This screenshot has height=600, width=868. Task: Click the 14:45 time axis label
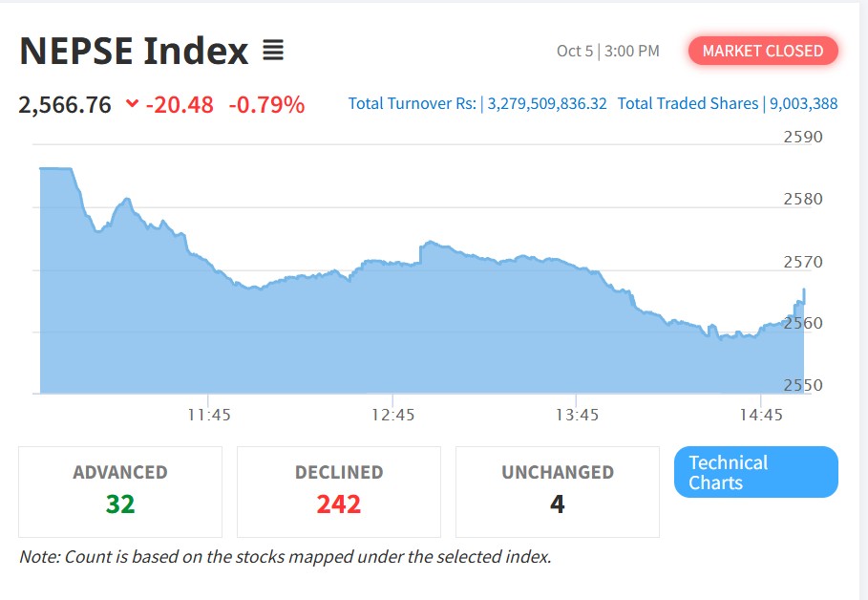[761, 415]
